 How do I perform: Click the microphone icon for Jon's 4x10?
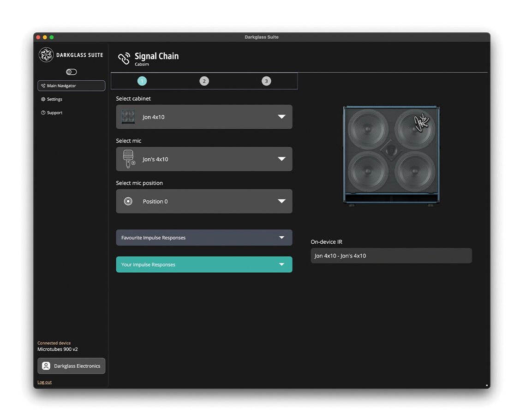[129, 159]
